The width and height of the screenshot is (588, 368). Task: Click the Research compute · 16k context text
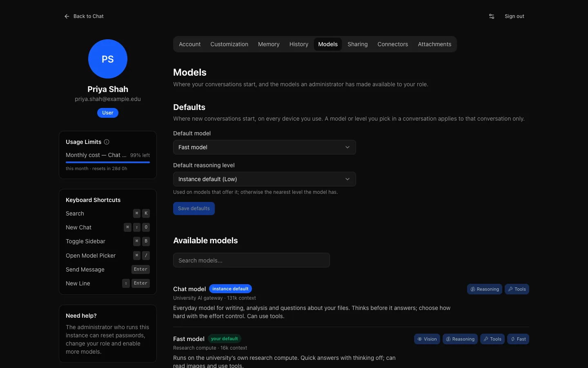tap(210, 348)
